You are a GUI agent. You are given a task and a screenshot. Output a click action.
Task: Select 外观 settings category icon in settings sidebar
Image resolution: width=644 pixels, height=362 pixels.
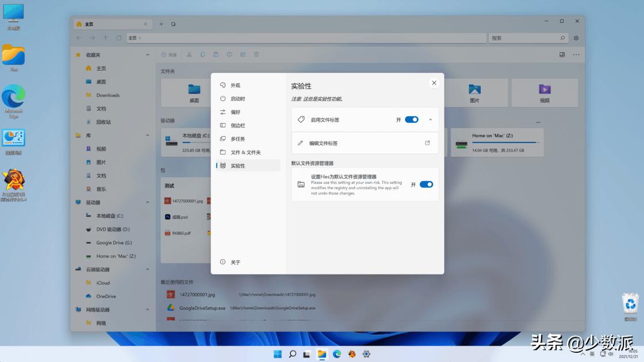pyautogui.click(x=224, y=84)
